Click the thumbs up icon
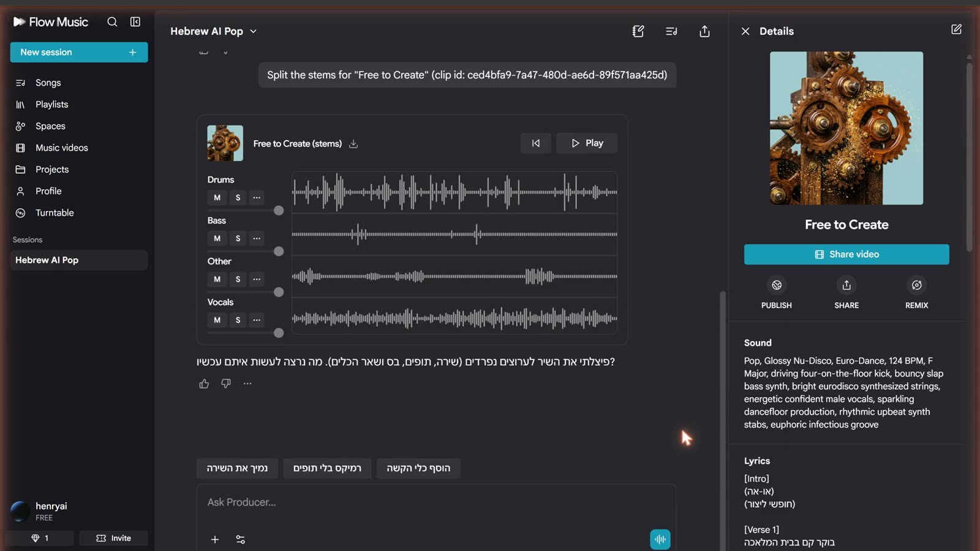The width and height of the screenshot is (980, 551). (204, 384)
